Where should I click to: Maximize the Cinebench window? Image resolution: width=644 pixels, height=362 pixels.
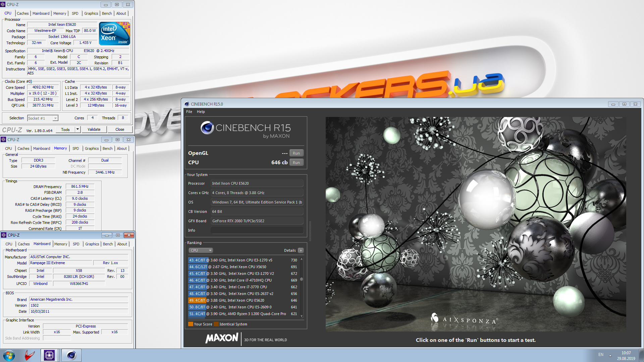click(x=624, y=104)
